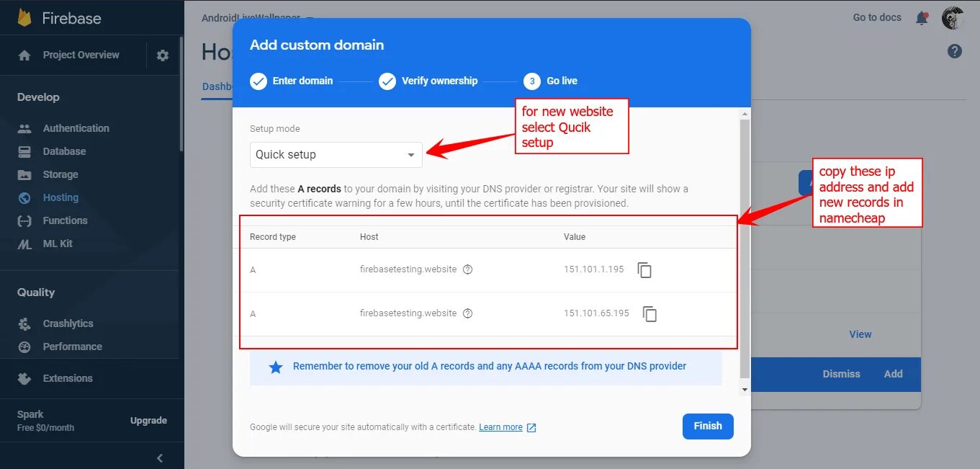Click the Performance gauge icon
The width and height of the screenshot is (980, 469).
pyautogui.click(x=24, y=347)
